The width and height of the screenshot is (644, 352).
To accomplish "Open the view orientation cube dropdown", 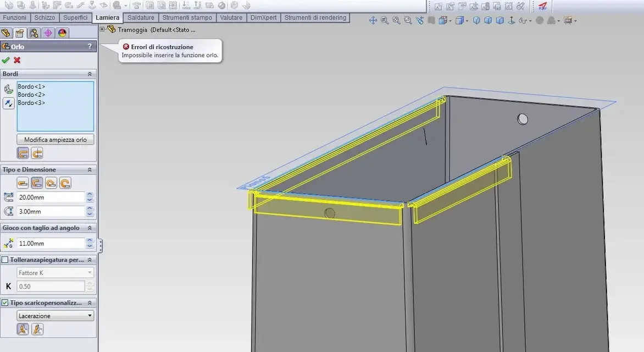I will tap(468, 21).
